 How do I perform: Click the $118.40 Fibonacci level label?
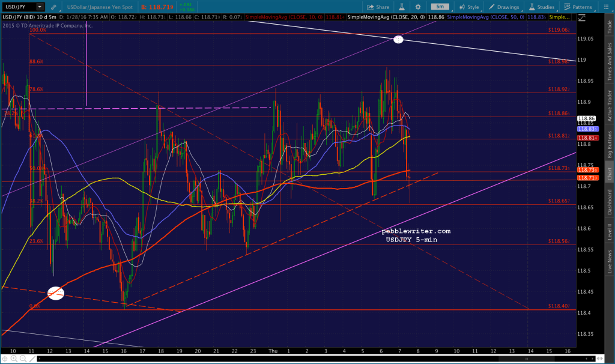(x=559, y=306)
